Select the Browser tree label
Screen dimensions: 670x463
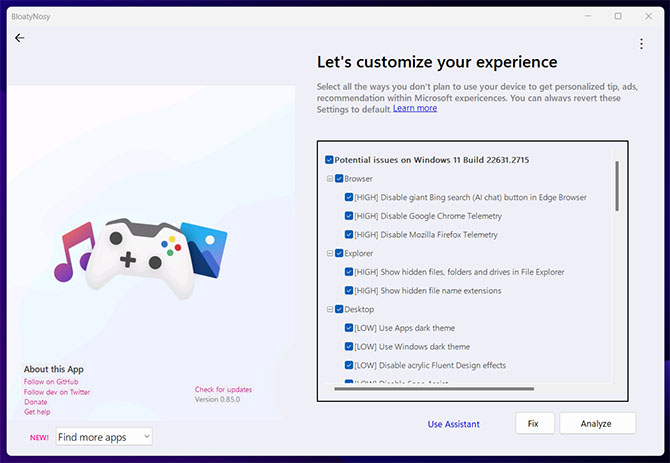pos(358,179)
